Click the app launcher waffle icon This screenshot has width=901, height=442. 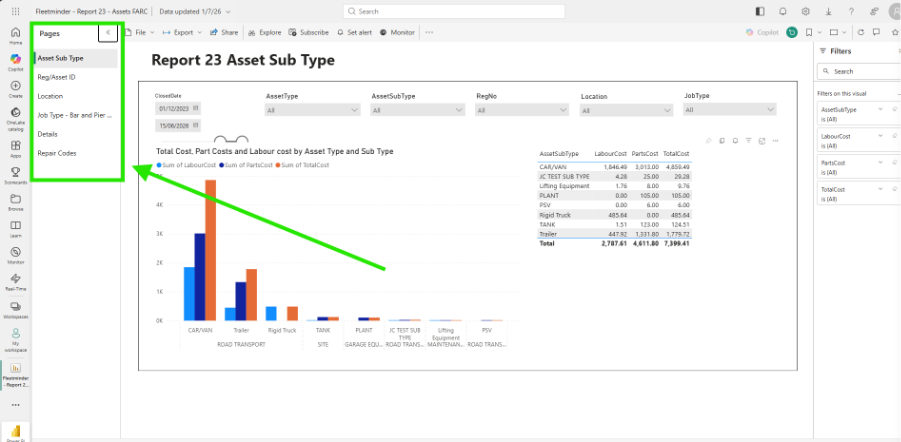16,11
